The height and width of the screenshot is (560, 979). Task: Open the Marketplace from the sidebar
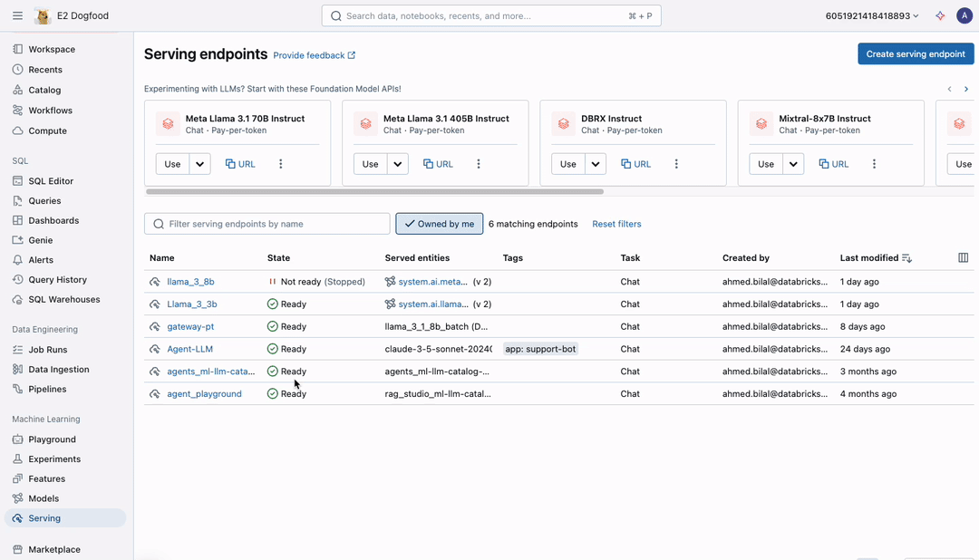54,549
